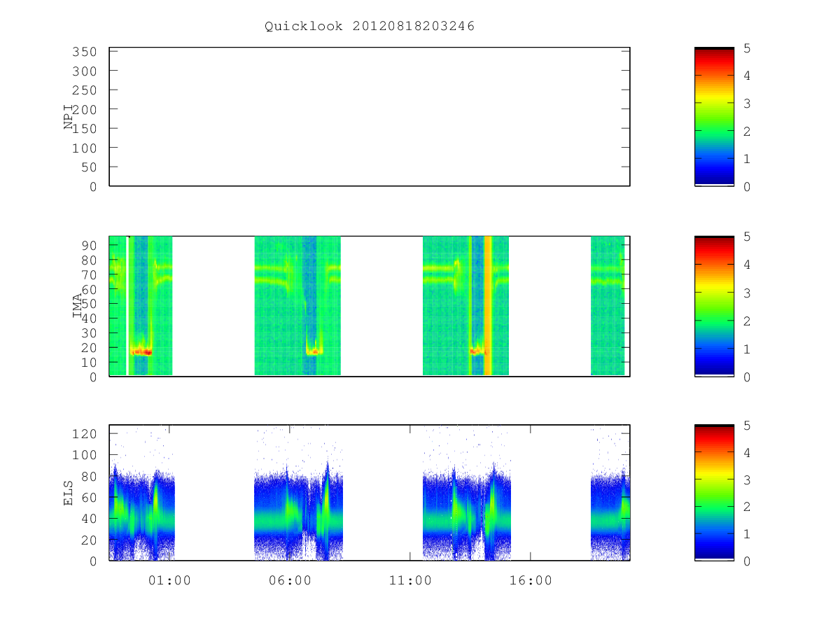Click the empty NPI plot area
Viewport: 840px width, 630px height.
coord(370,117)
